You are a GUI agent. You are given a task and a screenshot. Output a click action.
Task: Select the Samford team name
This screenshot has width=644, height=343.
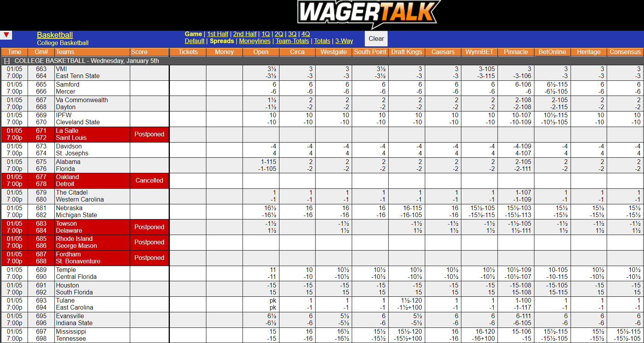point(68,85)
